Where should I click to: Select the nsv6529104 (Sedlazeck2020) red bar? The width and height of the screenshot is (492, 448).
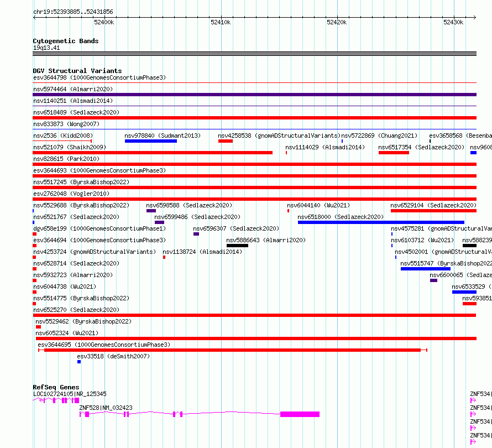click(x=433, y=211)
